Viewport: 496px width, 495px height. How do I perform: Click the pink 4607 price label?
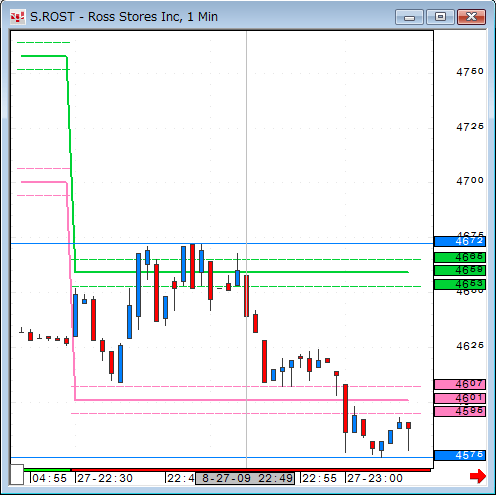point(460,384)
